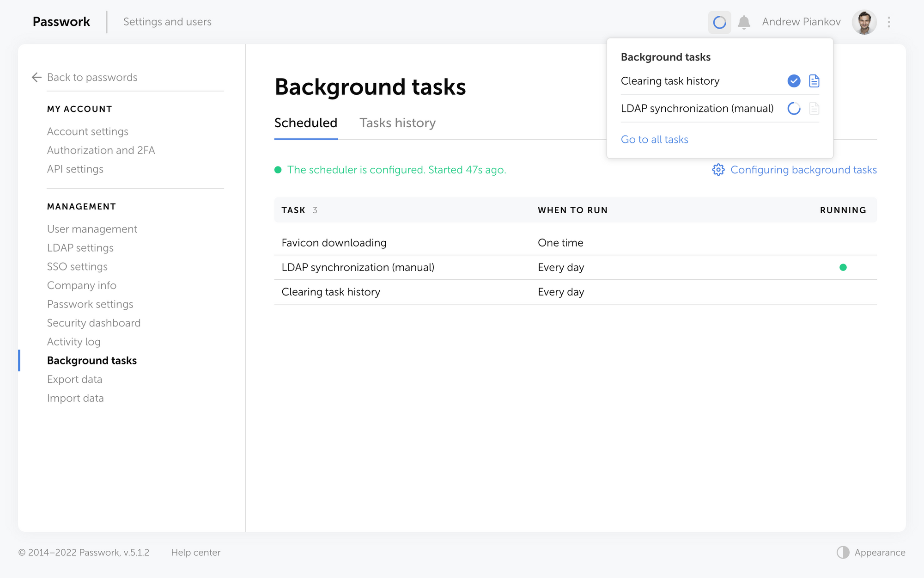Click the green running indicator for LDAP synchronization

tap(843, 267)
